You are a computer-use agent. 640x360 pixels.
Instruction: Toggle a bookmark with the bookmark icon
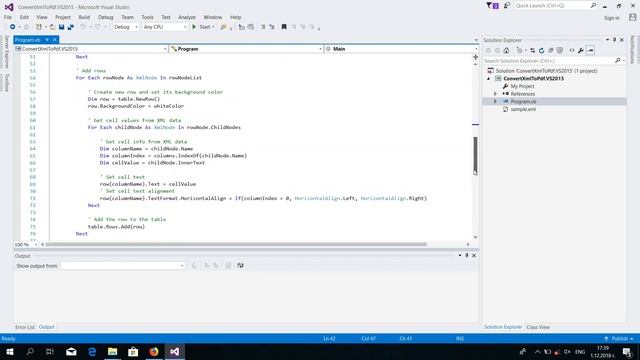pos(284,27)
